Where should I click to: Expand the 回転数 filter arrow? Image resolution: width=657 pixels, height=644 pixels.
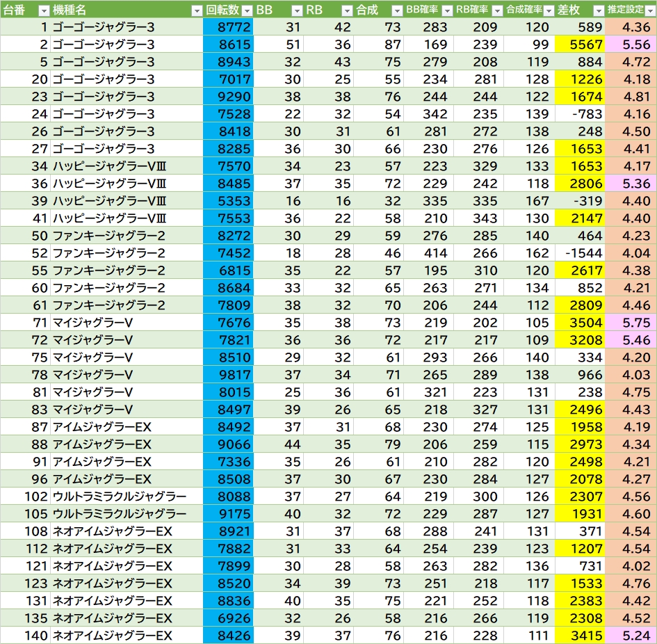246,10
